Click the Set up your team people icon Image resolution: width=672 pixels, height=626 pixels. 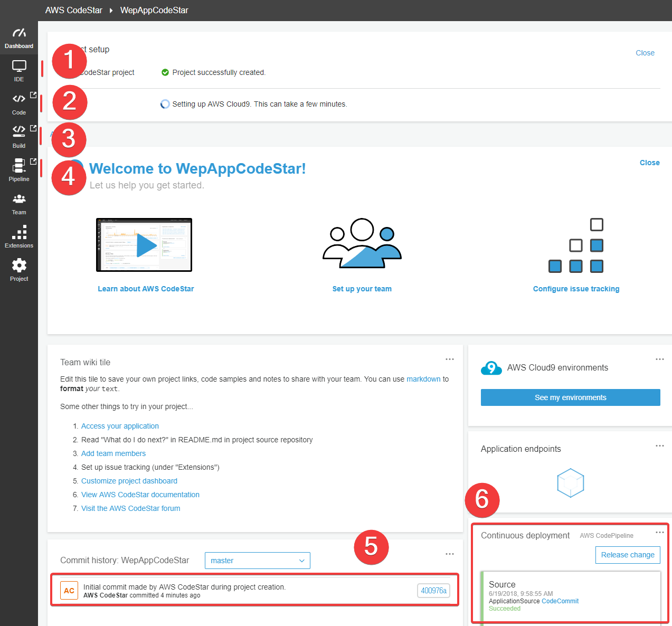(362, 243)
